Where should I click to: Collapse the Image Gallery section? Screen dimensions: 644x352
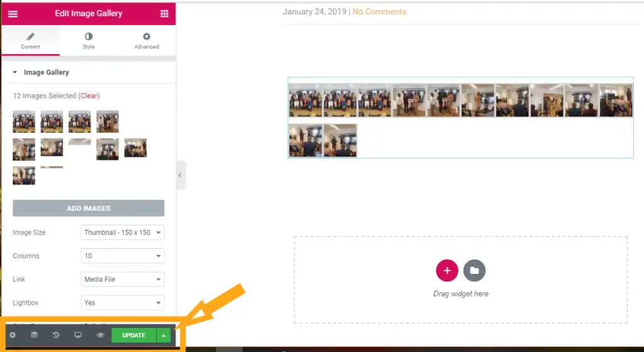(15, 72)
